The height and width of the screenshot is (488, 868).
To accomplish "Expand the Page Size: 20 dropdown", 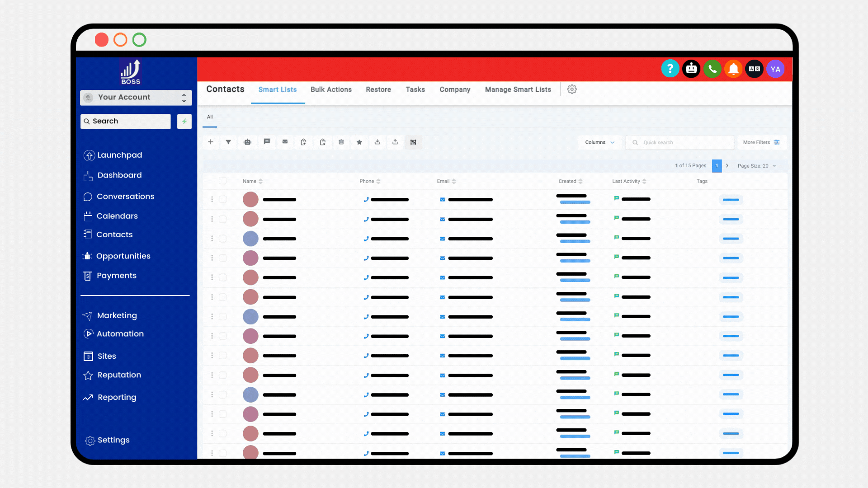I will tap(757, 166).
